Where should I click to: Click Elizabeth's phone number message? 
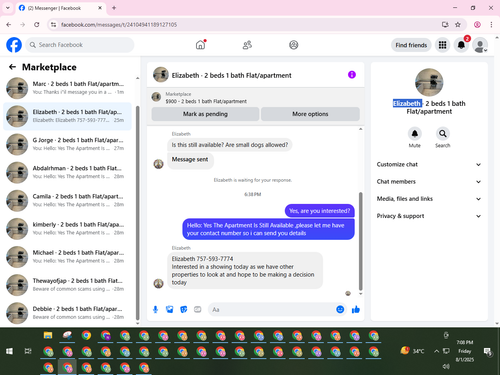pos(245,270)
